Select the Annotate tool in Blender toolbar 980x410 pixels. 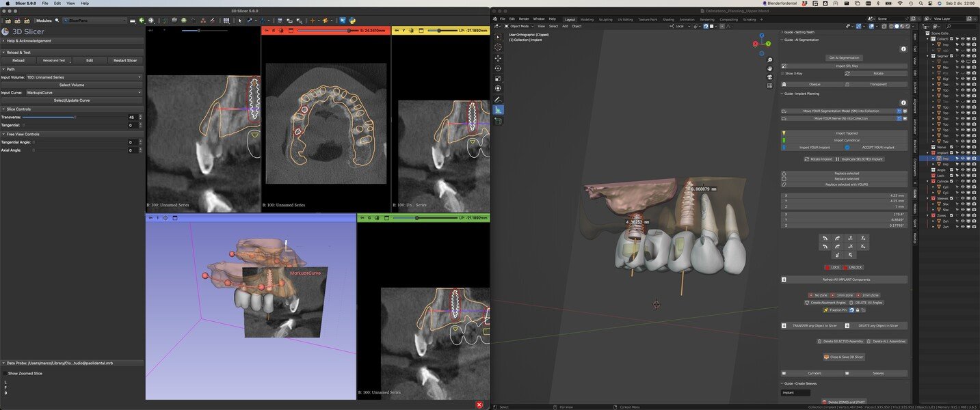point(498,100)
